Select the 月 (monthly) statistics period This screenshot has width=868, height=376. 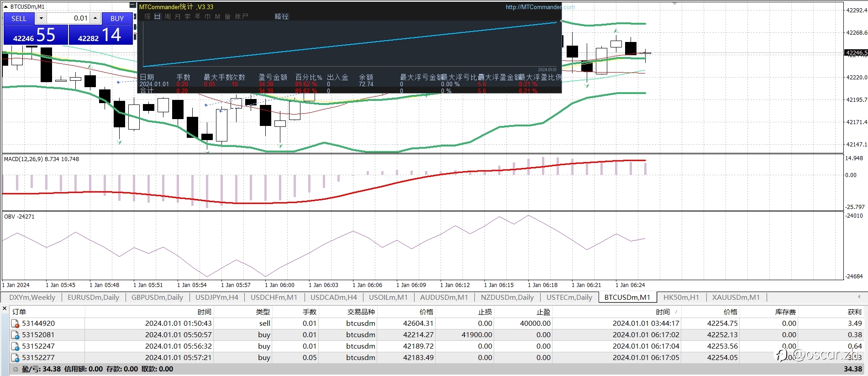point(178,16)
